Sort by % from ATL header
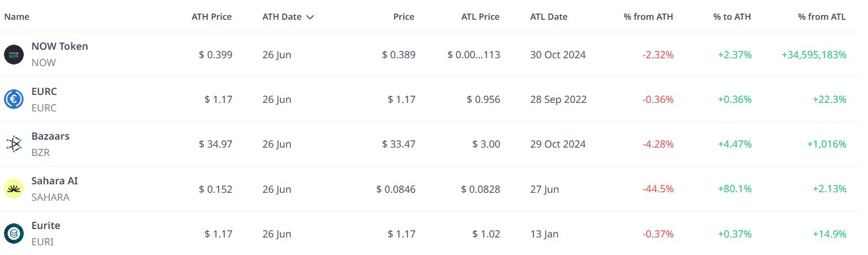868x255 pixels. click(822, 17)
